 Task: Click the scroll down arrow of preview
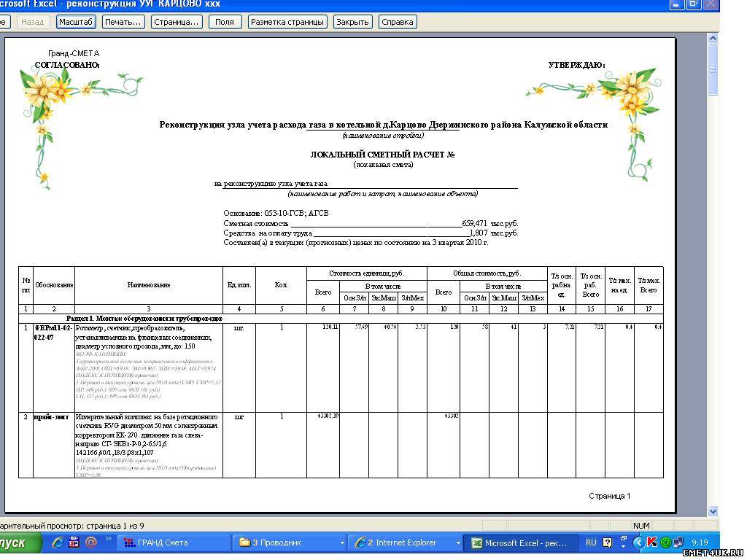click(x=713, y=511)
